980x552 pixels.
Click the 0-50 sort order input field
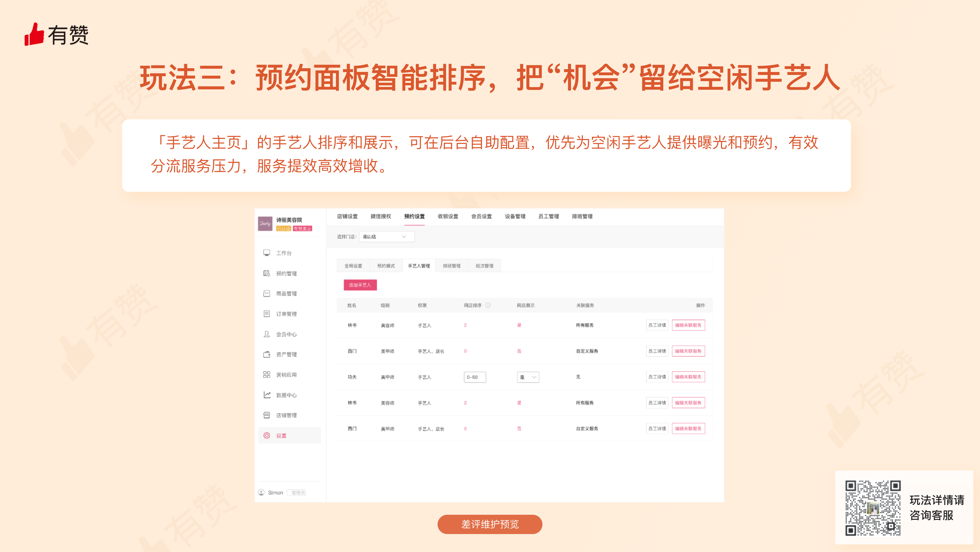(475, 377)
